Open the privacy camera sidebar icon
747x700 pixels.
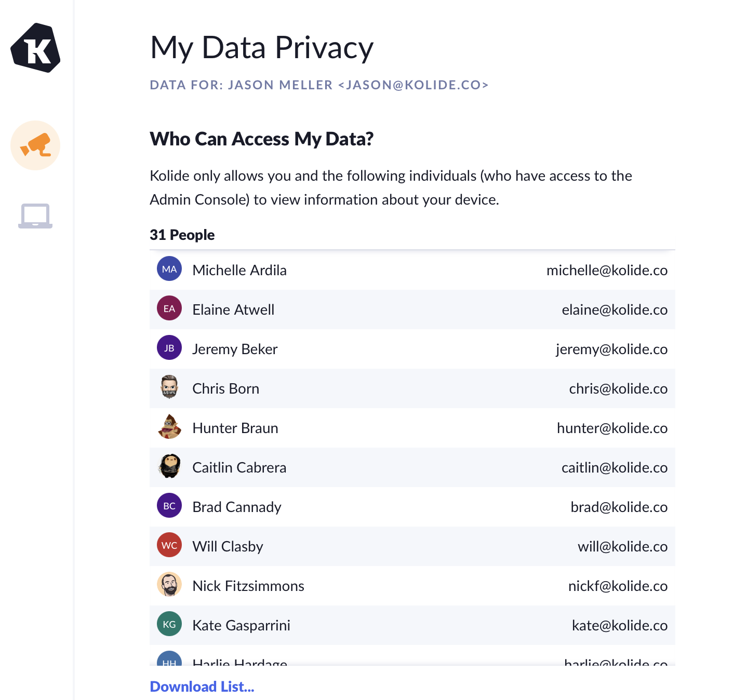pyautogui.click(x=35, y=145)
